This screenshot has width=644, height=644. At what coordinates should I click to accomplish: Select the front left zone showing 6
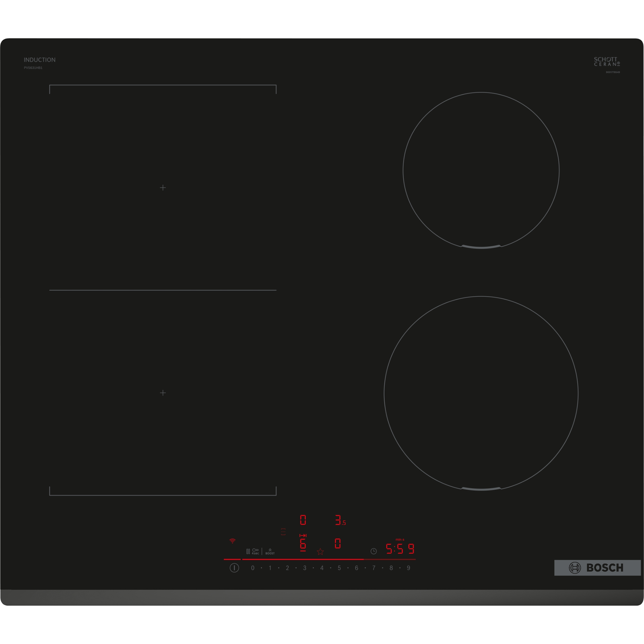303,544
